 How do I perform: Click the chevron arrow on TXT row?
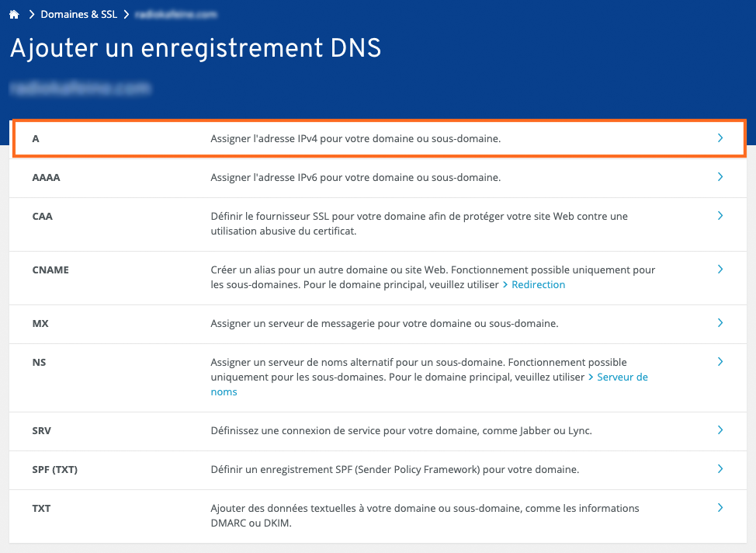click(x=720, y=508)
